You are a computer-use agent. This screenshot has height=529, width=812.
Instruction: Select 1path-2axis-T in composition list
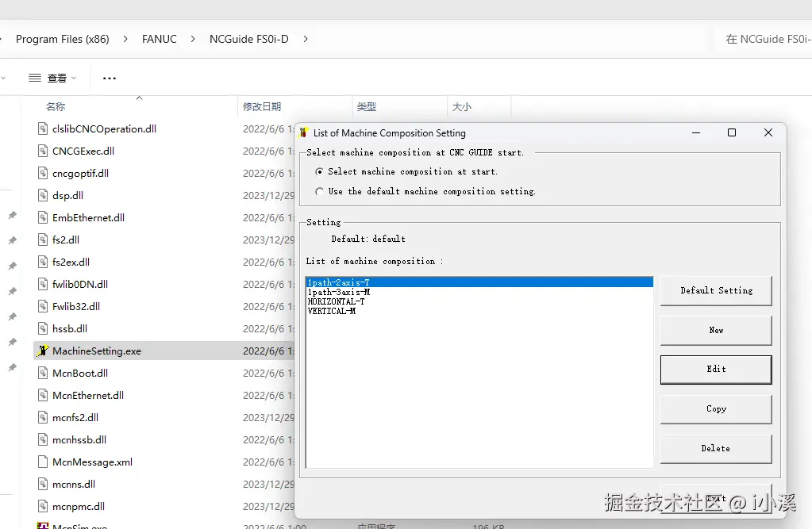[479, 282]
